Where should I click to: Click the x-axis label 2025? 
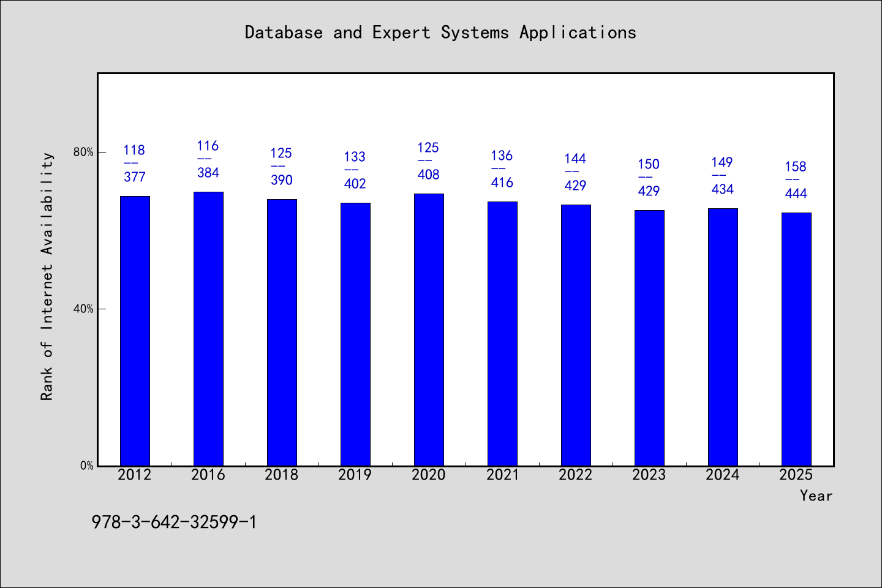[x=796, y=475]
